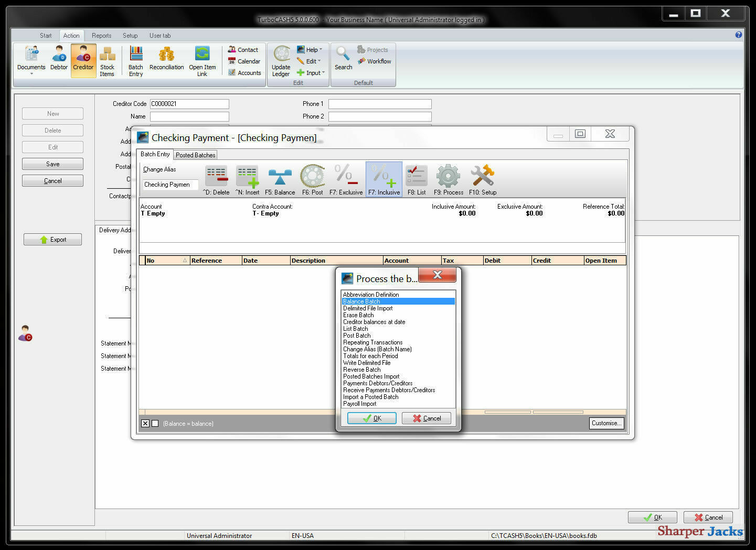Open F10: Setup tools icon

tap(483, 180)
